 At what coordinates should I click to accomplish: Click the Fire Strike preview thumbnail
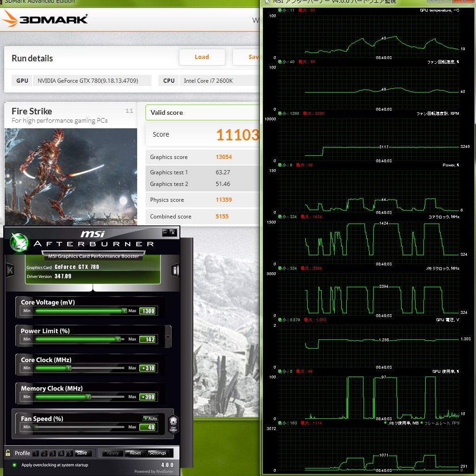click(x=71, y=177)
